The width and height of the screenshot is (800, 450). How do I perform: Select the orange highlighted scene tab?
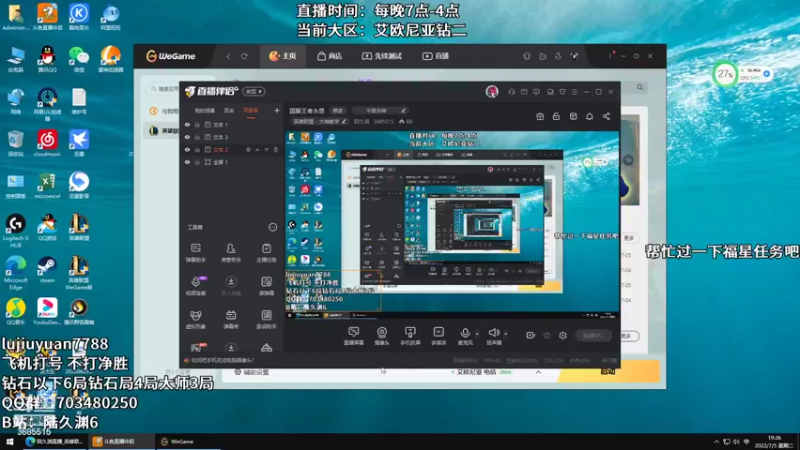[x=251, y=110]
